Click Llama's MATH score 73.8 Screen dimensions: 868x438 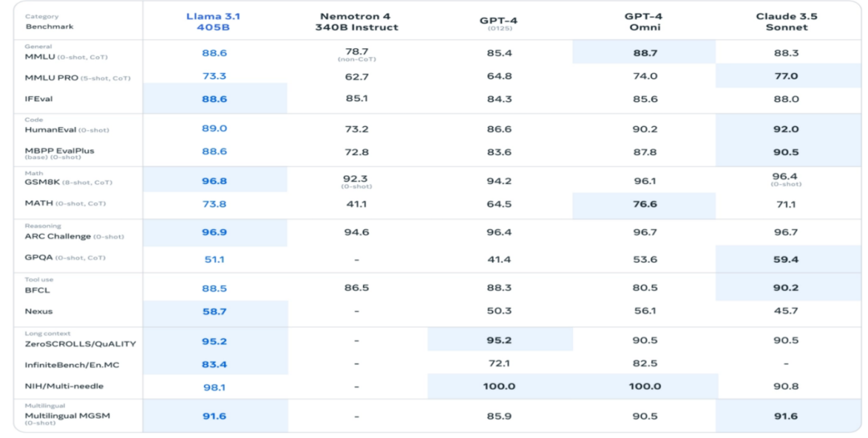click(215, 204)
